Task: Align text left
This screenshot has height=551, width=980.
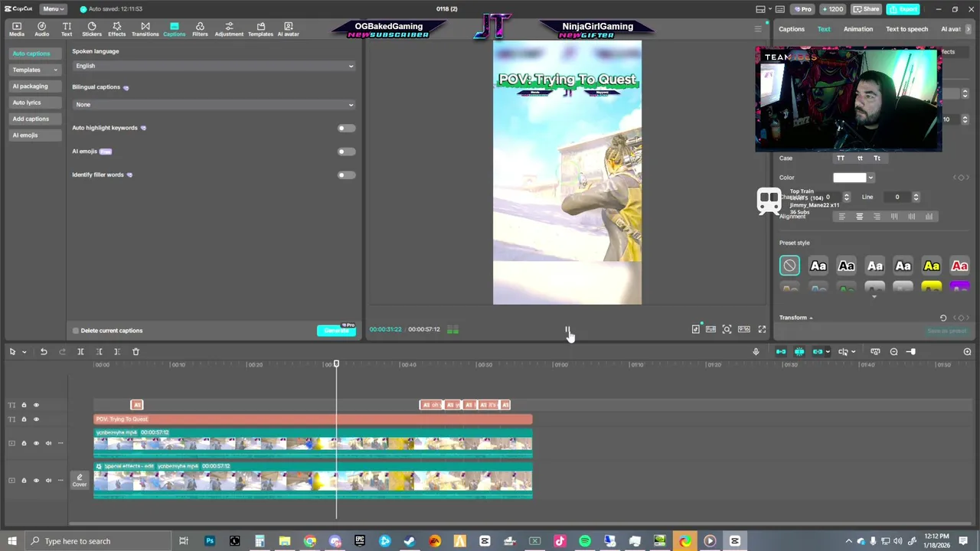Action: pyautogui.click(x=841, y=217)
